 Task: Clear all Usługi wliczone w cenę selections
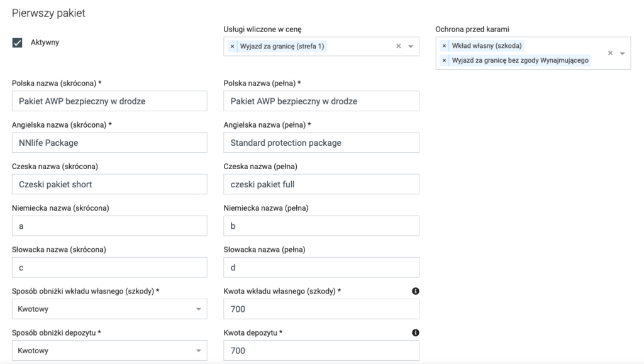coord(398,47)
